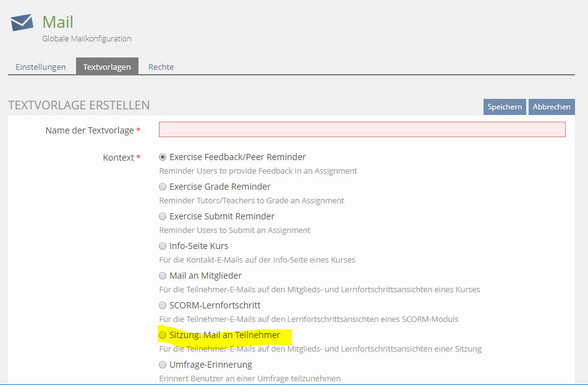
Task: Choose the Exercise Grade Reminder option
Action: 163,187
